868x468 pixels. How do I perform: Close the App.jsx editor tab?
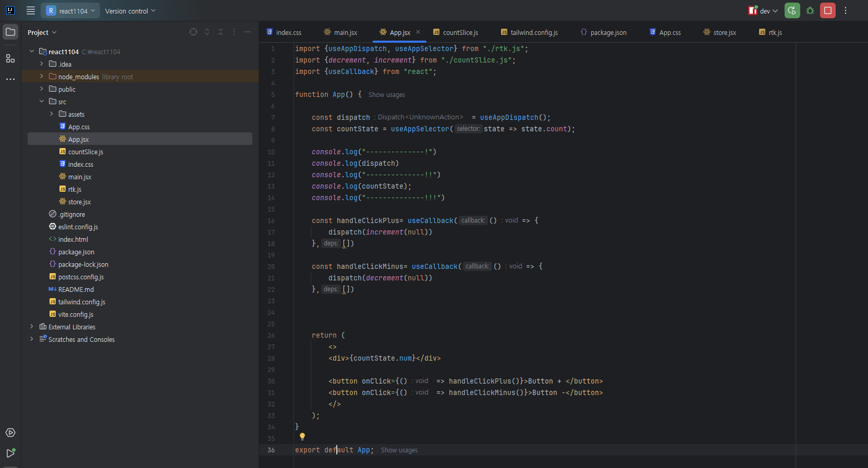click(418, 32)
